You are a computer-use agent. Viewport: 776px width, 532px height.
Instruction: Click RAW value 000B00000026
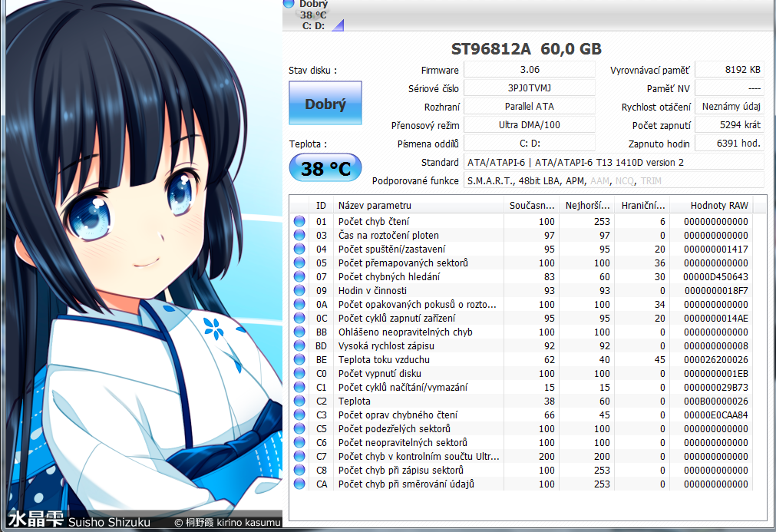pyautogui.click(x=716, y=401)
